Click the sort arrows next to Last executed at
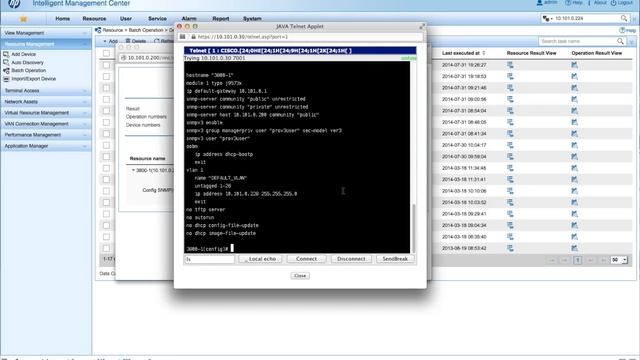The image size is (640, 360). pos(484,53)
